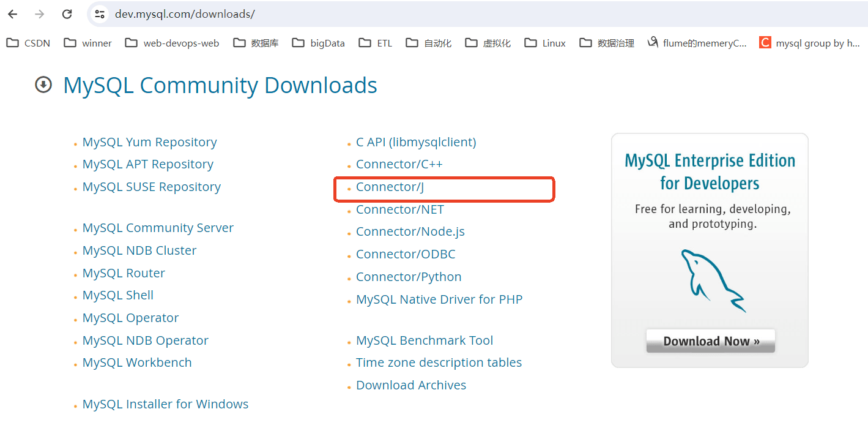Open the 自动化 bookmark folder
This screenshot has height=439, width=868.
coord(429,43)
